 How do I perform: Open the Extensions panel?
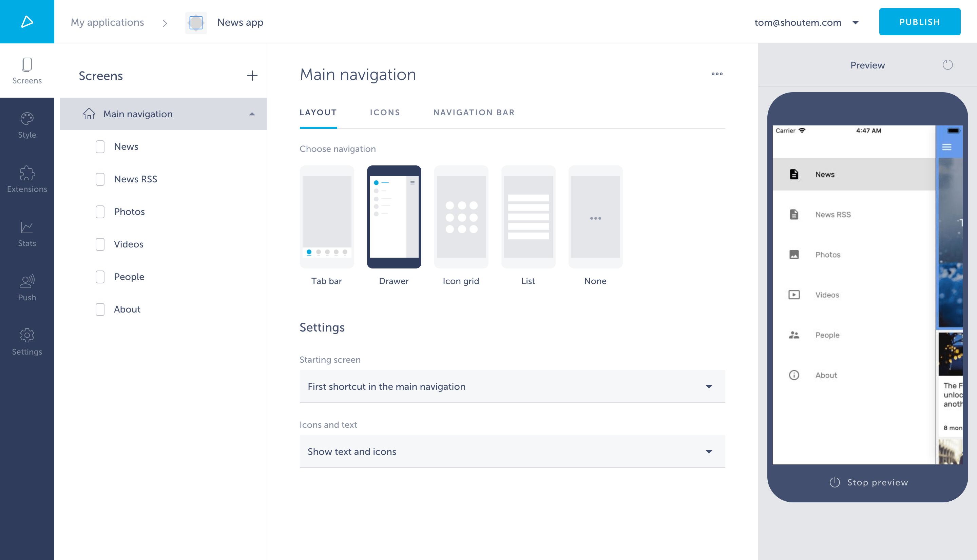coord(27,179)
